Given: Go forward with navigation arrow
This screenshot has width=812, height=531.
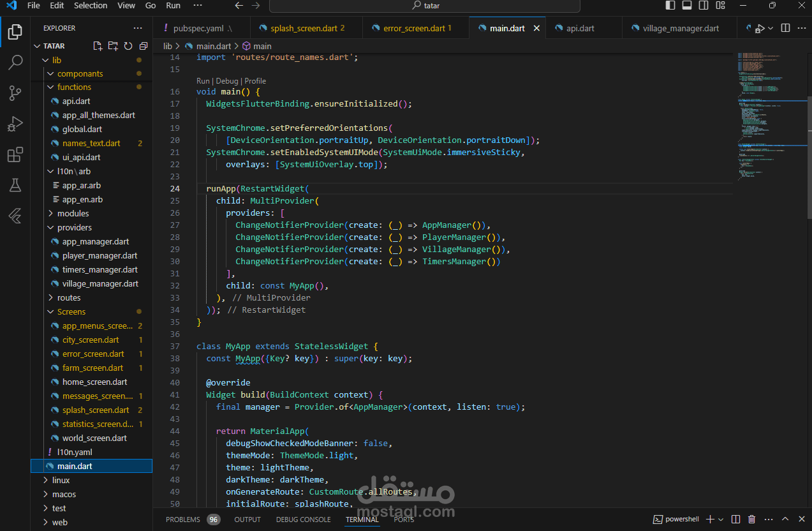Looking at the screenshot, I should pos(256,5).
